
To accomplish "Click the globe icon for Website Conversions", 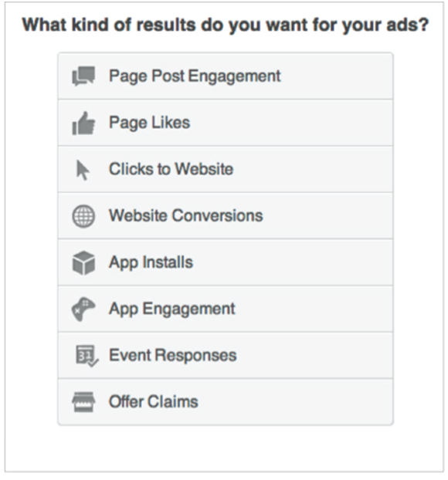I will (x=83, y=216).
